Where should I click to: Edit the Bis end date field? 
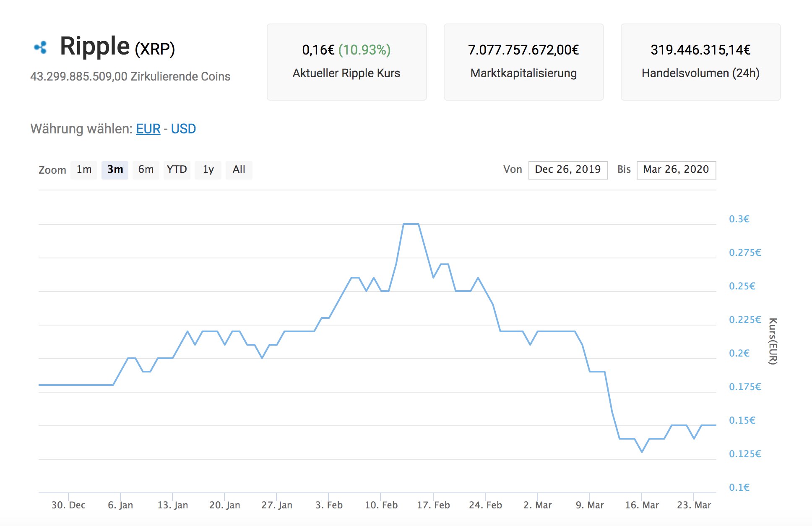click(676, 170)
